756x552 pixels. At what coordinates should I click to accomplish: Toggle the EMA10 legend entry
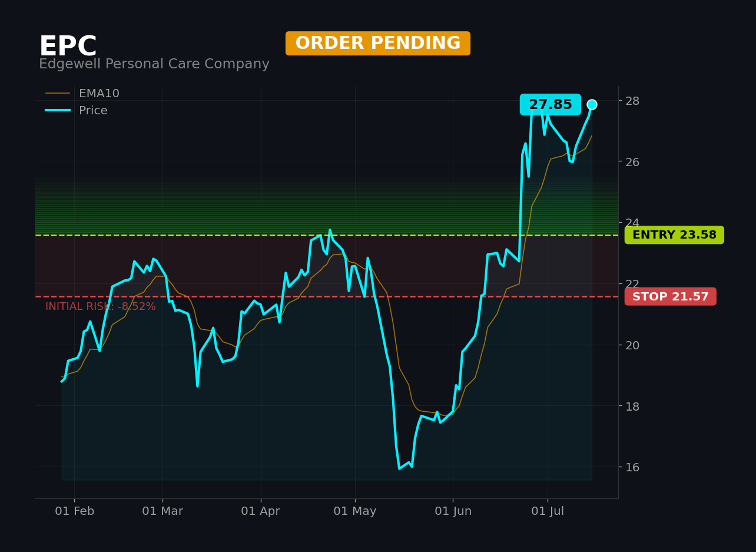coord(82,94)
